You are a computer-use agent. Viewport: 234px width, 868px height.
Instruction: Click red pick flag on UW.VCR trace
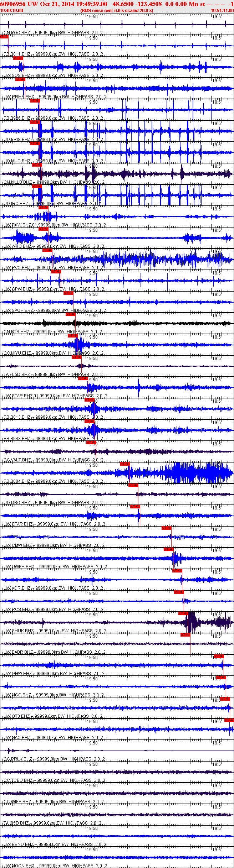(177, 571)
